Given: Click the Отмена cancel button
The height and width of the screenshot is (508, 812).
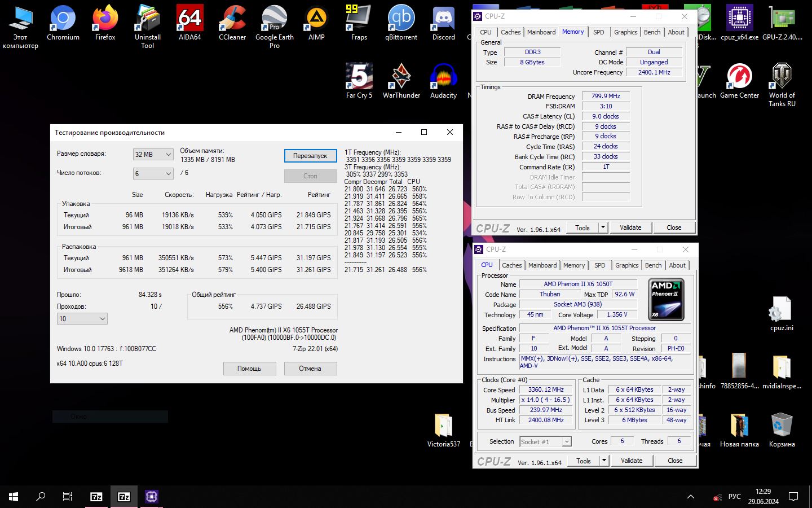Looking at the screenshot, I should point(310,369).
